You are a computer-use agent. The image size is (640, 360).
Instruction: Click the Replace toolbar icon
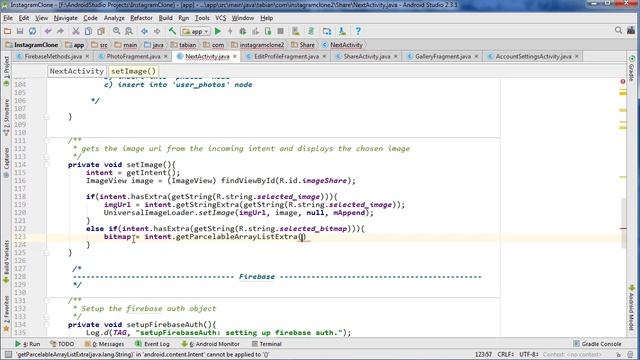pos(129,31)
